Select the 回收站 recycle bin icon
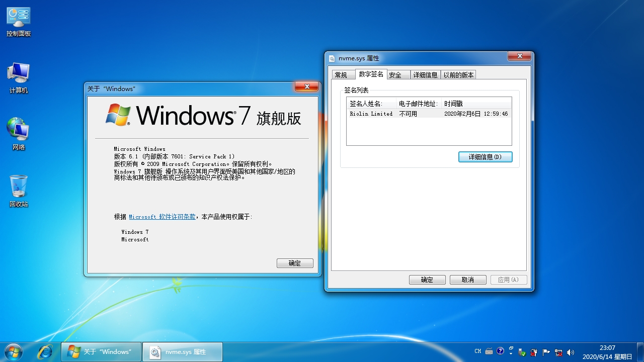 (x=19, y=192)
